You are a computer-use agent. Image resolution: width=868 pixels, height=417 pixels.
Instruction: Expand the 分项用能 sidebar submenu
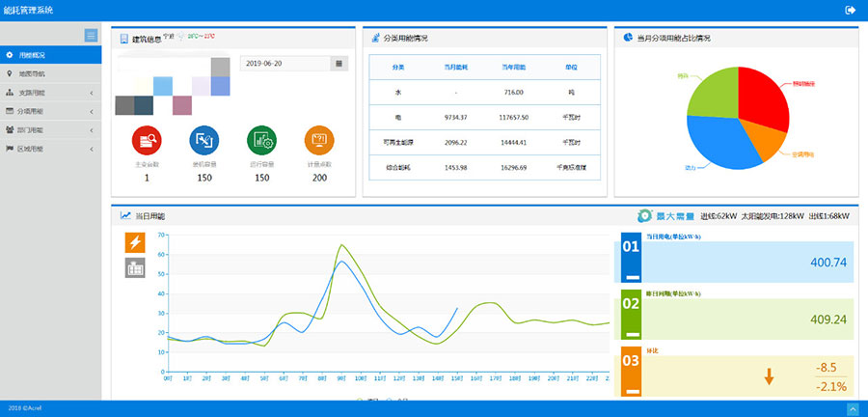[50, 111]
